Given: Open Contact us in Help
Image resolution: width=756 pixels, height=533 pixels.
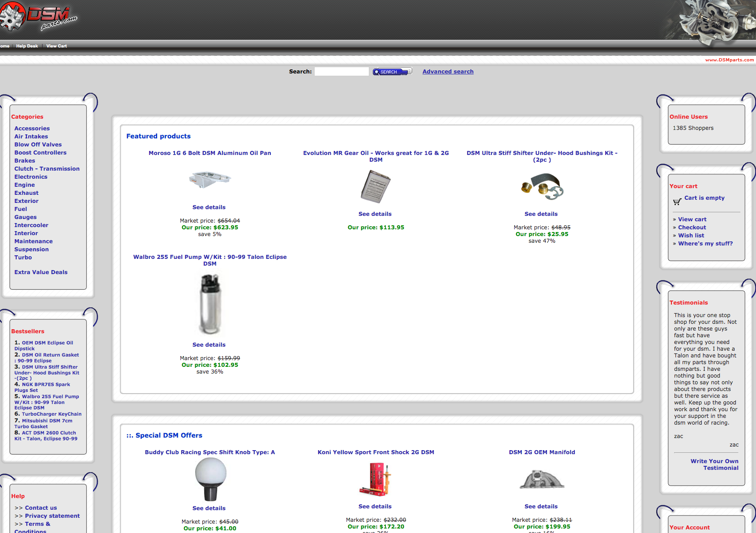Looking at the screenshot, I should click(41, 508).
